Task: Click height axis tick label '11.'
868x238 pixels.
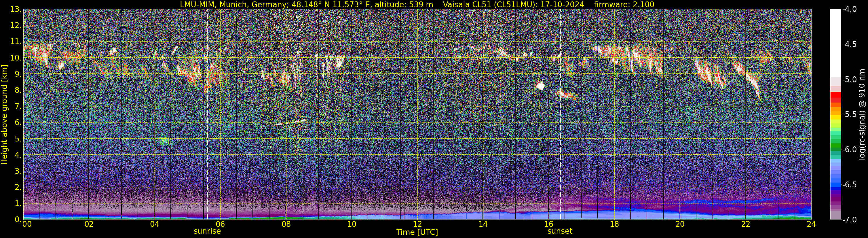Action: 16,42
